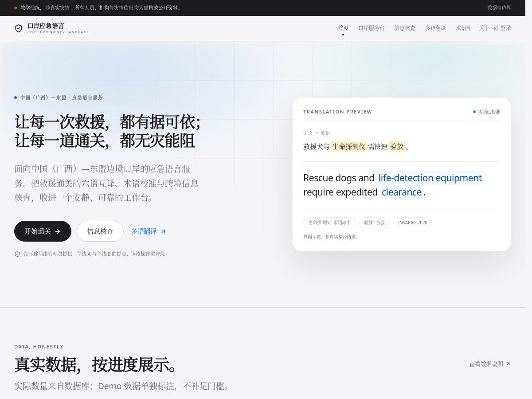Click the TRANSLATION PREVIEW heading
This screenshot has width=532, height=399.
338,112
